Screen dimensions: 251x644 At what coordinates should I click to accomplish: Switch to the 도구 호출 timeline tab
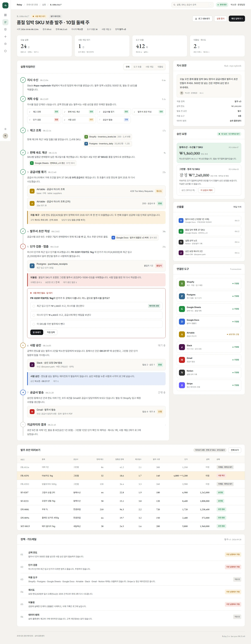(x=137, y=67)
